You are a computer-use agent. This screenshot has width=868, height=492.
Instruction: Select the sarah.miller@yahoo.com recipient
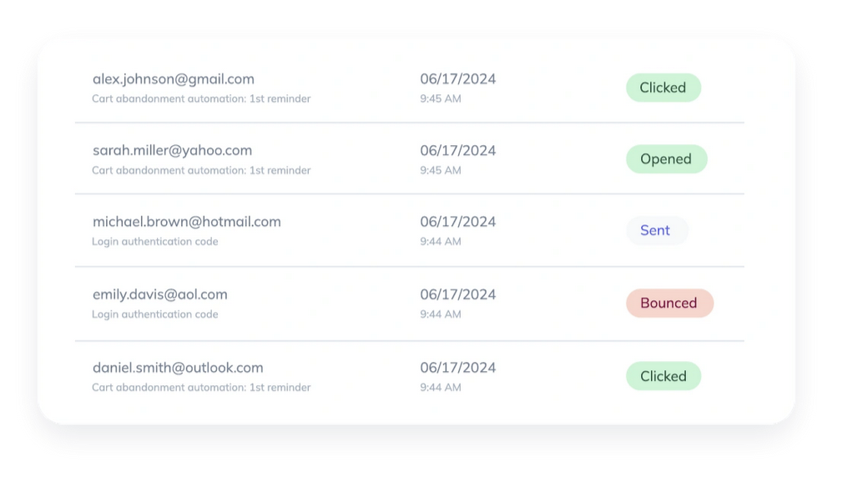(x=172, y=151)
